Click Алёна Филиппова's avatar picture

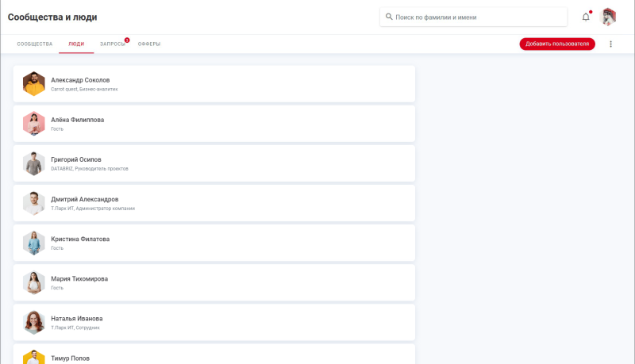tap(33, 124)
